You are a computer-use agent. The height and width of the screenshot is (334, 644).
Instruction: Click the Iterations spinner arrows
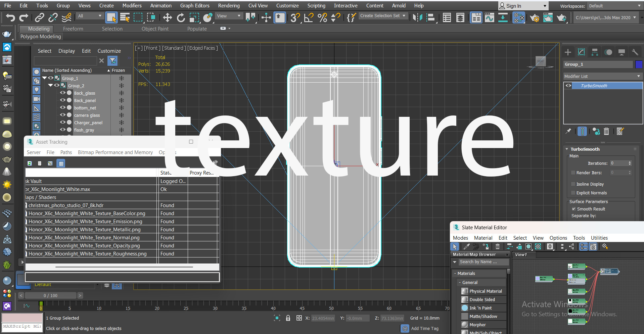(630, 163)
